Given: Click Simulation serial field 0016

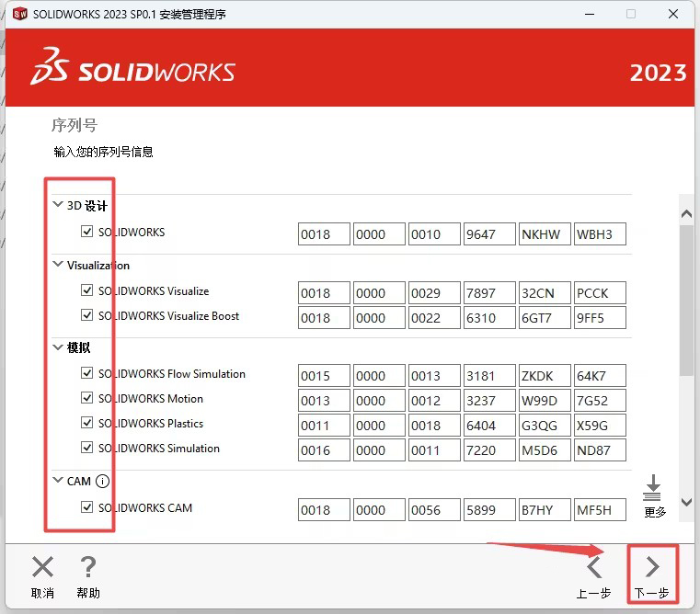Looking at the screenshot, I should point(324,450).
